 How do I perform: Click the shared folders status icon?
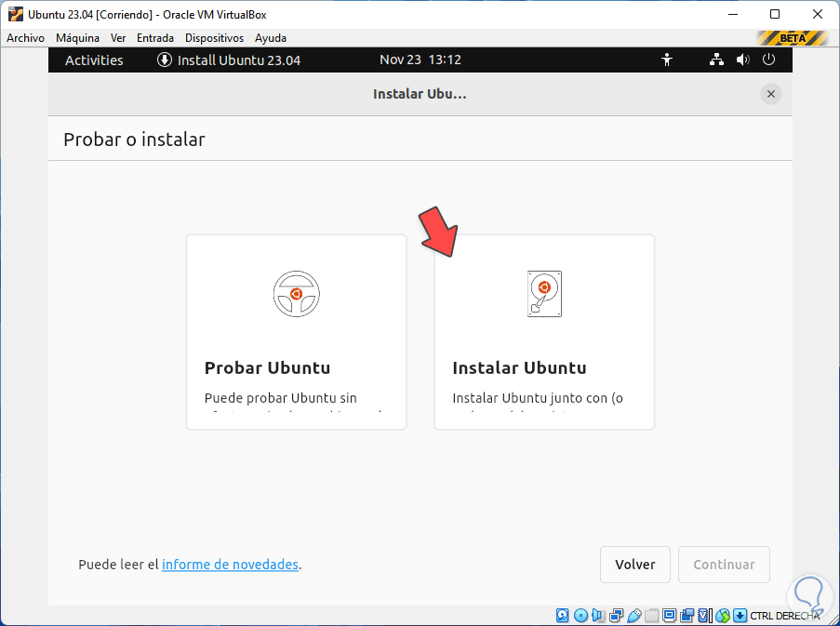(x=651, y=615)
